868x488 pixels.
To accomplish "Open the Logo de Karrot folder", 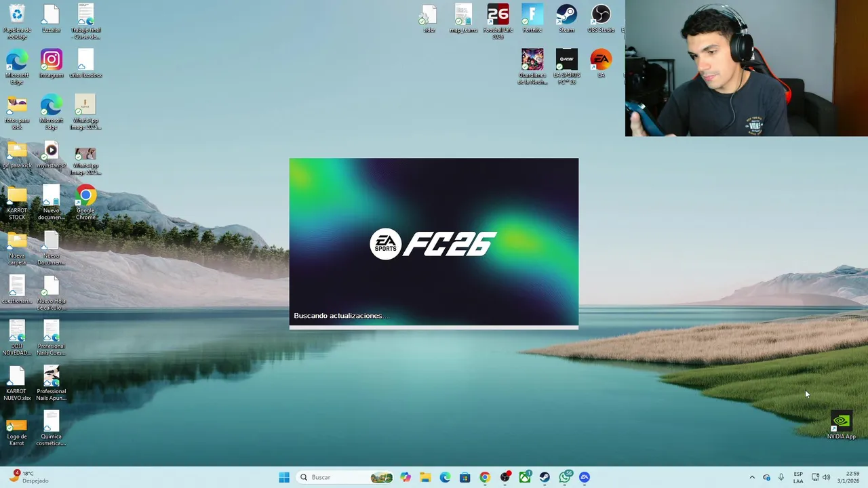I will (17, 432).
